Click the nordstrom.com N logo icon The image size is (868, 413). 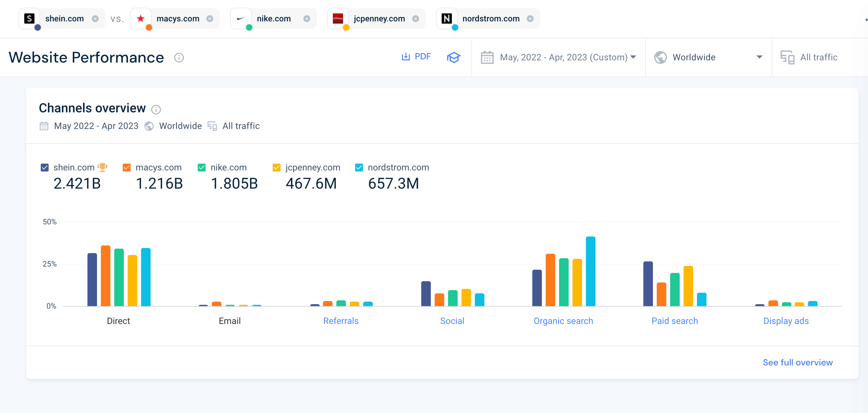coord(446,19)
